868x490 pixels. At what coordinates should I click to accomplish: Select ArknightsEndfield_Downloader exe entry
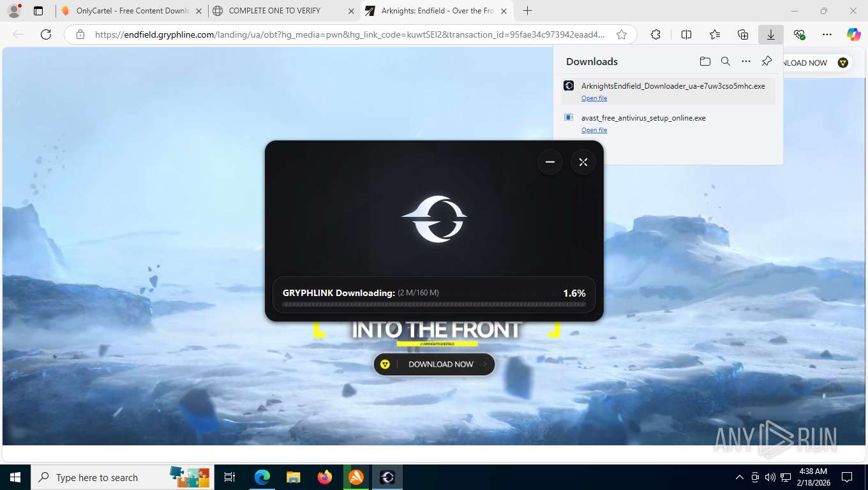point(668,91)
